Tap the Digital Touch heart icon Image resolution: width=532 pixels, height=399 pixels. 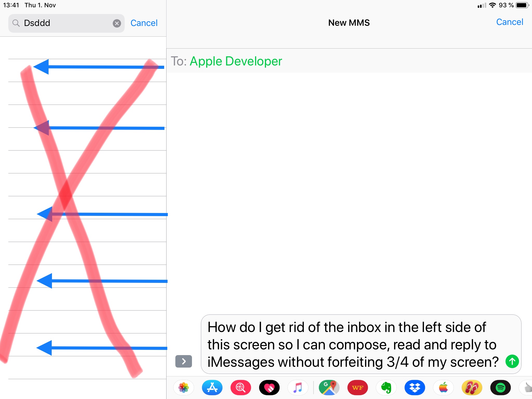point(269,388)
